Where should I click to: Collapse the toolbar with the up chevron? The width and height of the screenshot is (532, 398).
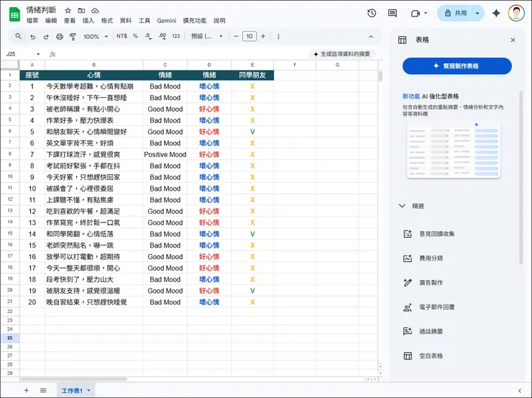pos(371,36)
